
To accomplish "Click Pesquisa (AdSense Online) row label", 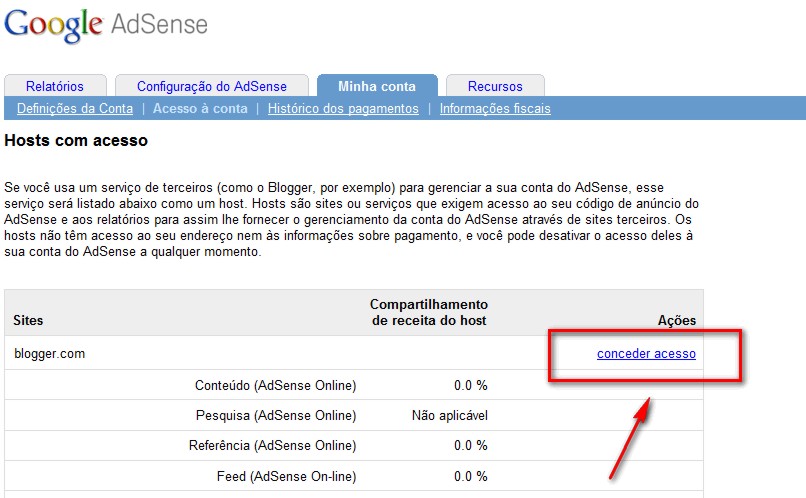I will [x=276, y=415].
